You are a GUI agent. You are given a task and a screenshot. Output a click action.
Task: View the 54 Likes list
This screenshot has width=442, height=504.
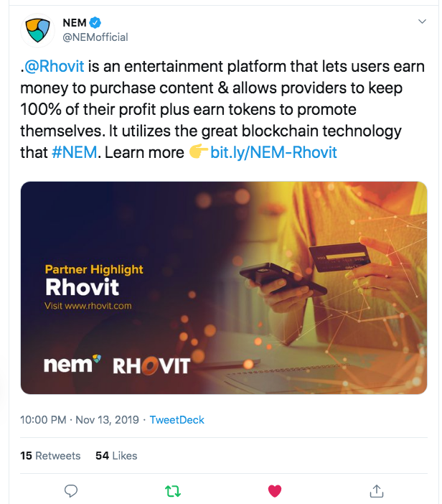coord(116,455)
